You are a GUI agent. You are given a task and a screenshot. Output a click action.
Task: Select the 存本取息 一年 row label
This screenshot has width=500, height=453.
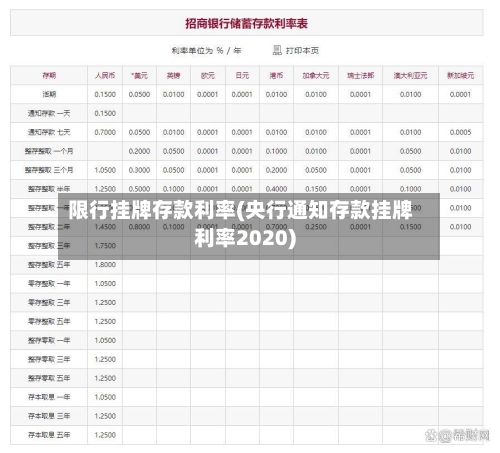tap(49, 397)
